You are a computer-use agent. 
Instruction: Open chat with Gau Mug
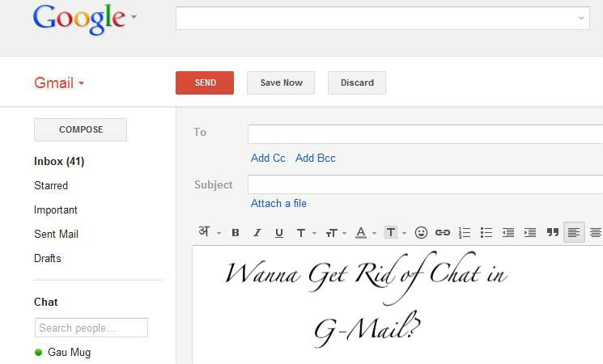click(x=70, y=352)
